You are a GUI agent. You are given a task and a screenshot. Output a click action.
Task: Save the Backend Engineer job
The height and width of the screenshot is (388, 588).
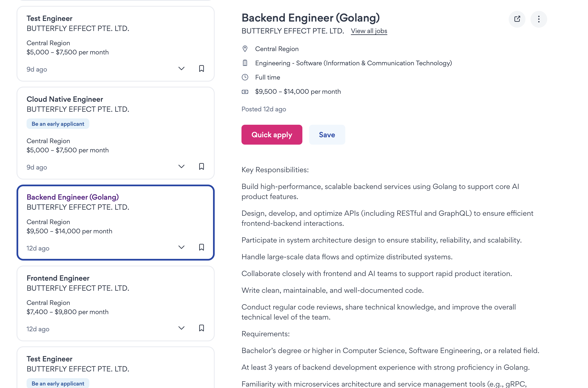(x=327, y=135)
